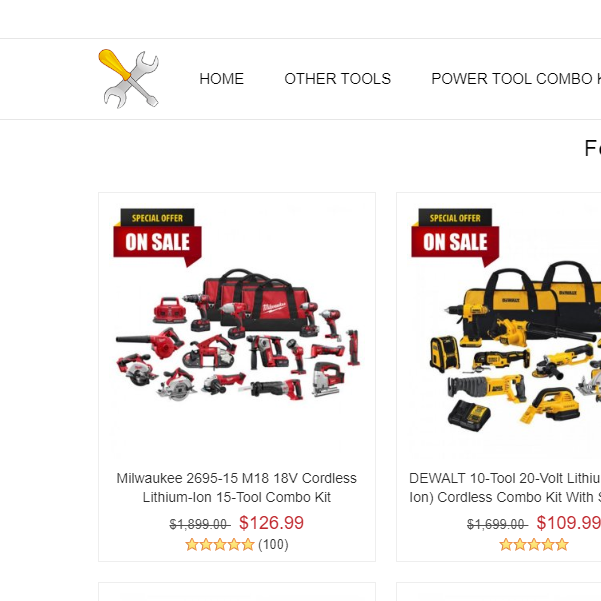Open the Milwaukee red tool kit image
601x601 pixels.
(238, 334)
